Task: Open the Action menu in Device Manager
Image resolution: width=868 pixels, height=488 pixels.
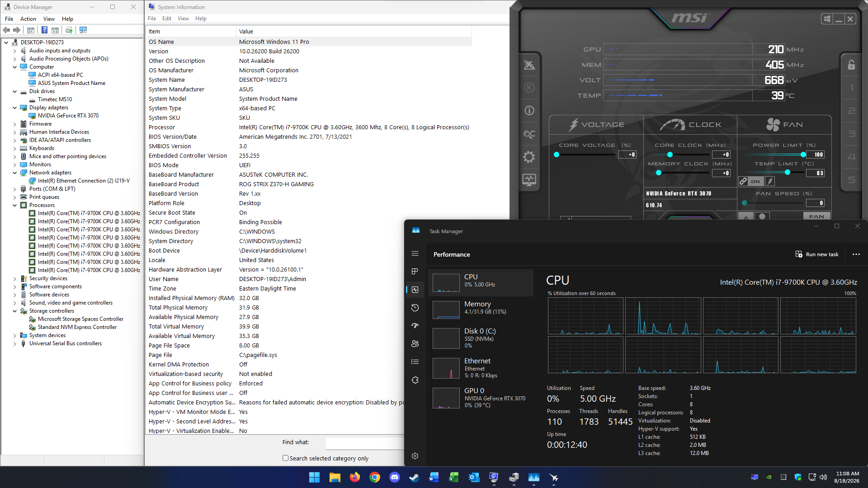Action: tap(28, 19)
